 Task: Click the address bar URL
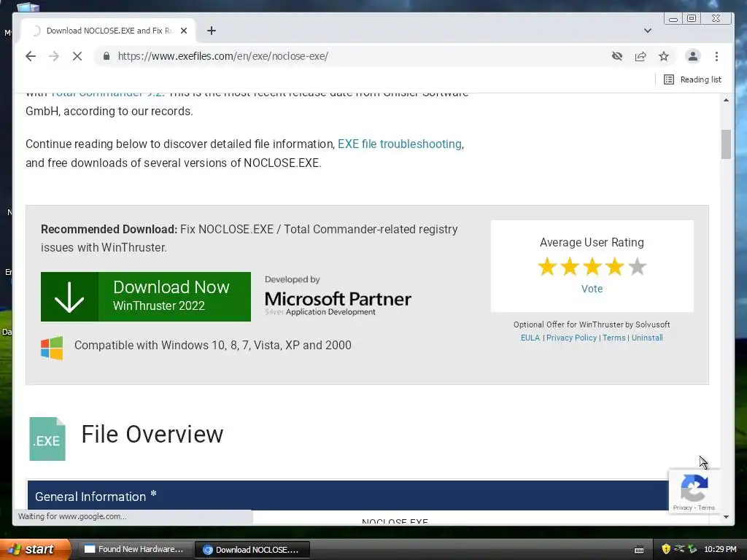pyautogui.click(x=223, y=56)
